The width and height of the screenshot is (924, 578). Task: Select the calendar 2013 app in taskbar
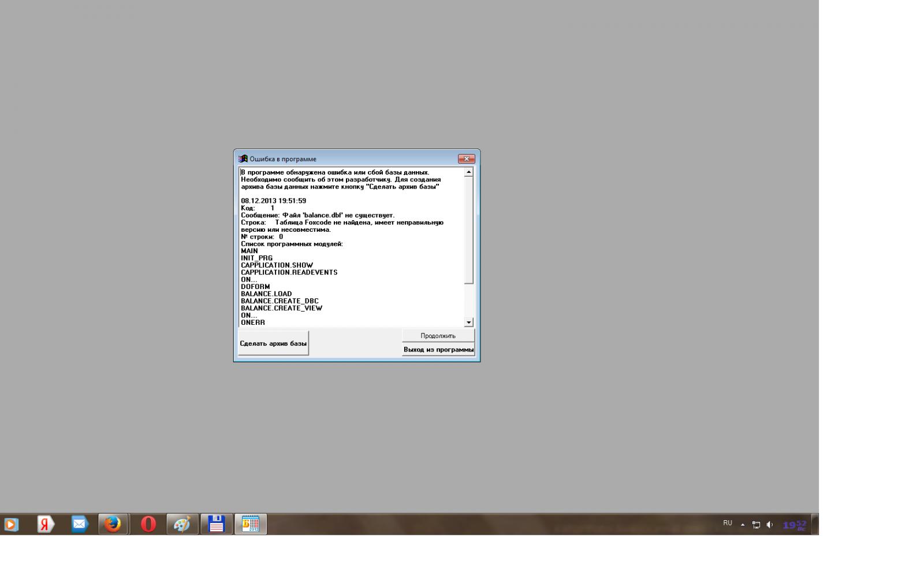tap(251, 524)
